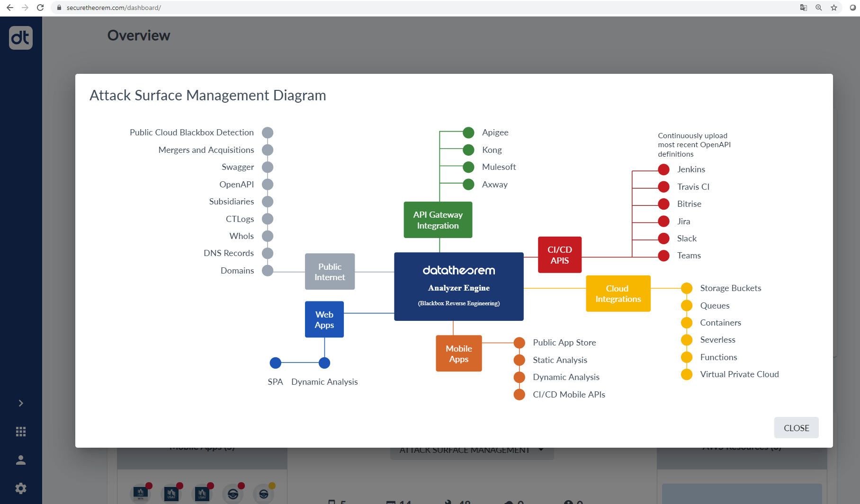Image resolution: width=860 pixels, height=504 pixels.
Task: Click the gray WhoIs node
Action: click(268, 236)
